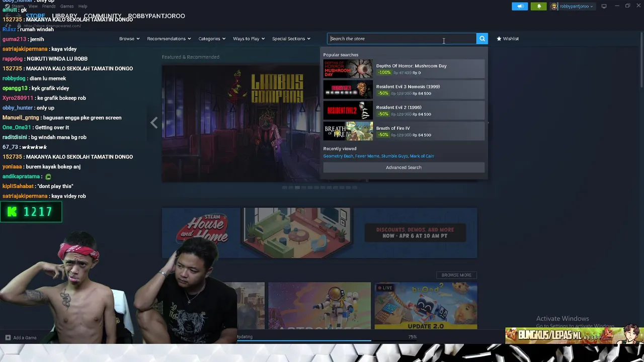The image size is (644, 362).
Task: Switch to the COMMUNITY tab
Action: (102, 16)
